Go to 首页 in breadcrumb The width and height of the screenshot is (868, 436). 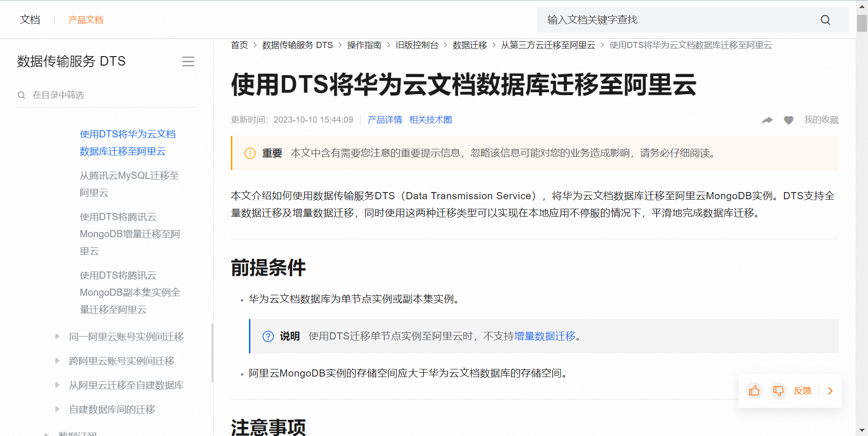[x=239, y=45]
